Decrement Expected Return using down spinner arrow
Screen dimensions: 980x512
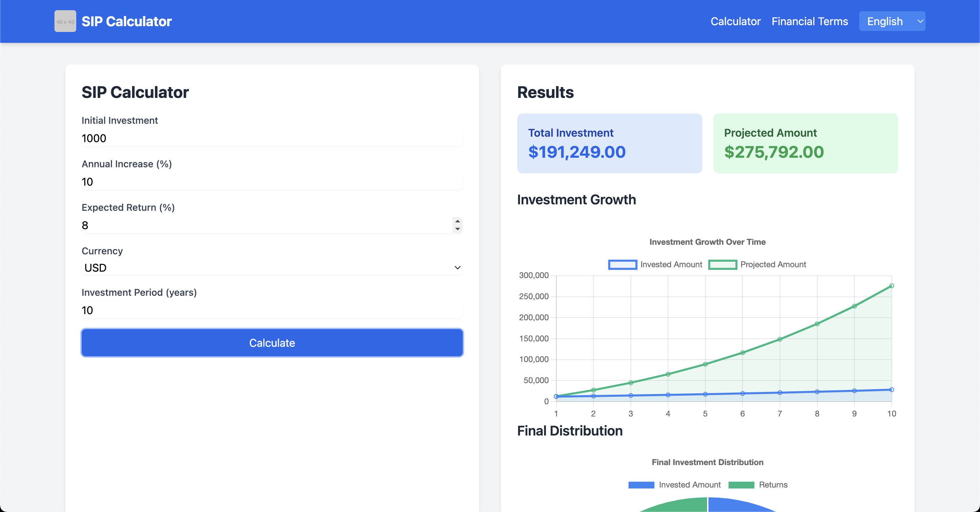(458, 229)
